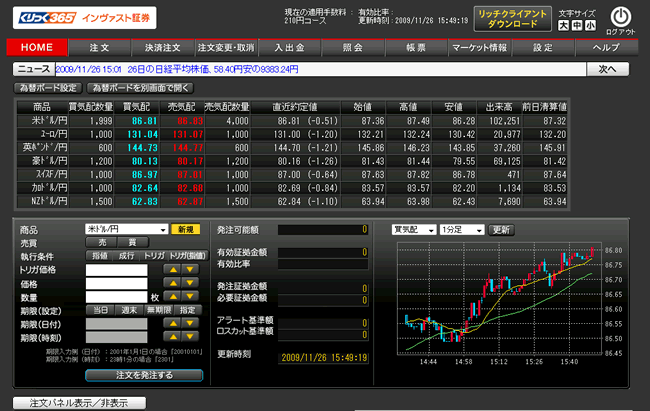Image resolution: width=650 pixels, height=411 pixels.
Task: Click NZドル/円 ask price 62.87
Action: tap(190, 201)
